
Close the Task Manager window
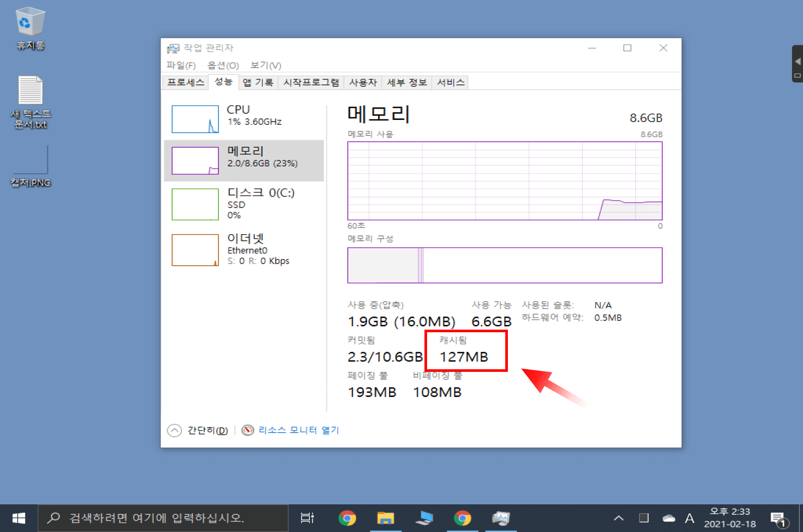663,48
